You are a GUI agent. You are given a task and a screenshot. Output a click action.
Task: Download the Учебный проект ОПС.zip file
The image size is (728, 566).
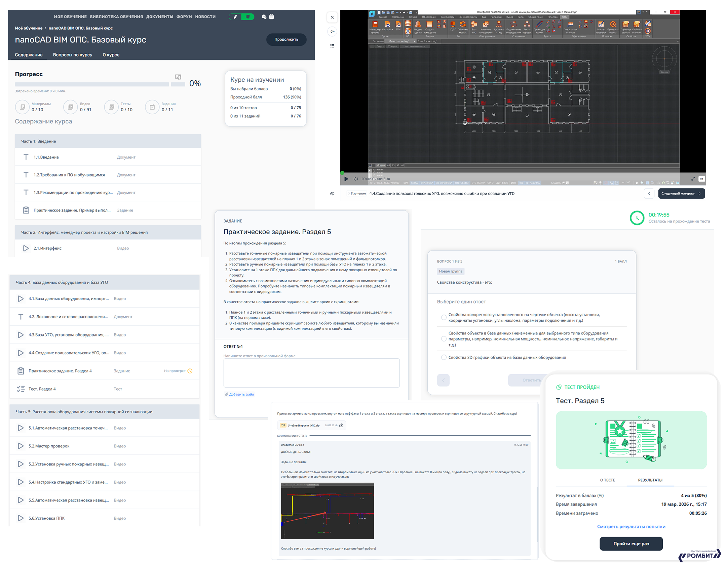click(341, 425)
